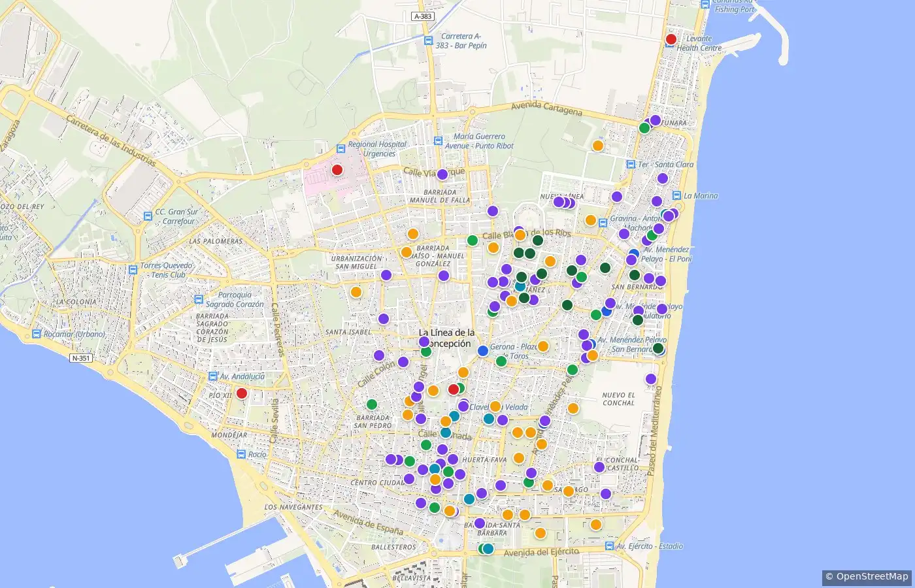
Task: Select the Regional Hospital Urgencies bus stop icon
Action: point(341,149)
